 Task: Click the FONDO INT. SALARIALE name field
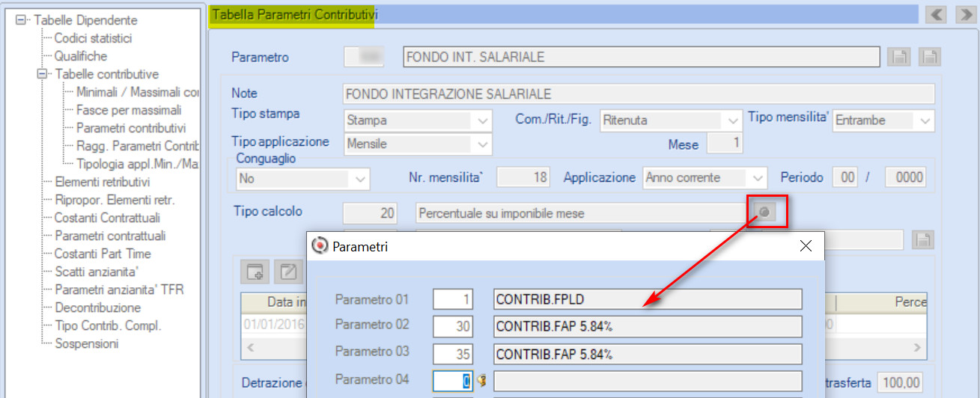click(641, 57)
